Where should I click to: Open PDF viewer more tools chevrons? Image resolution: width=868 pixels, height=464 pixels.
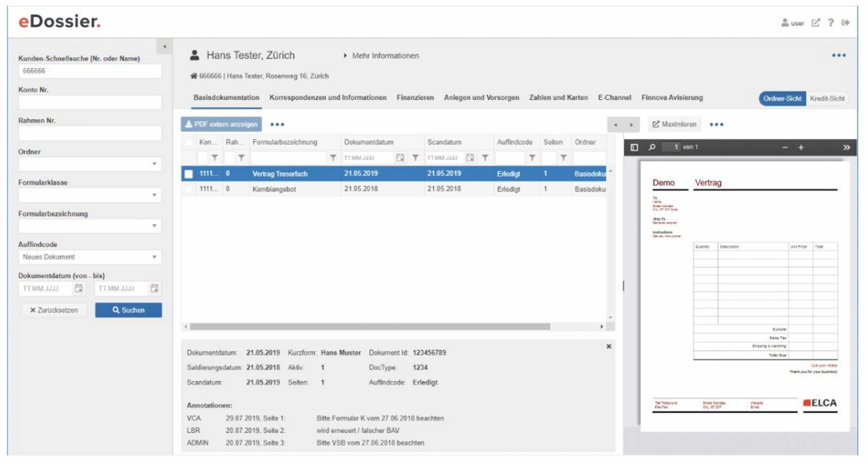pos(847,147)
